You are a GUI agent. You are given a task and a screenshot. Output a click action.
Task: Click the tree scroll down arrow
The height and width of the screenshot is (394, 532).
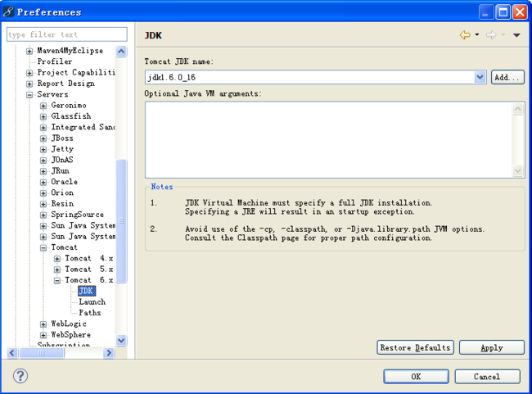(x=121, y=340)
